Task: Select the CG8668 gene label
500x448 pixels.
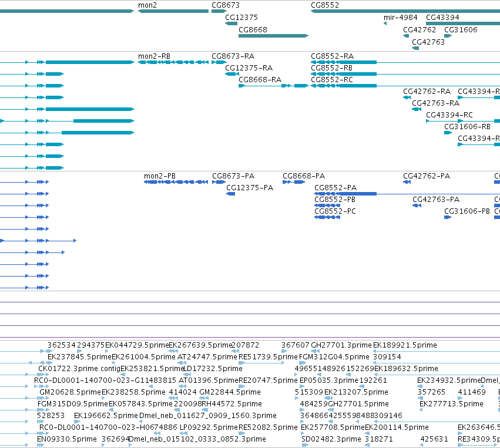Action: coord(253,29)
